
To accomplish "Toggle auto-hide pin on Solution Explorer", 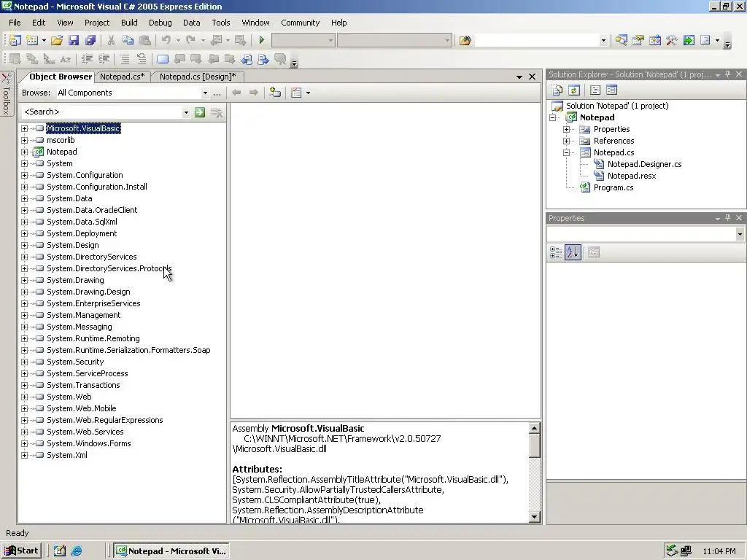I will click(x=727, y=74).
